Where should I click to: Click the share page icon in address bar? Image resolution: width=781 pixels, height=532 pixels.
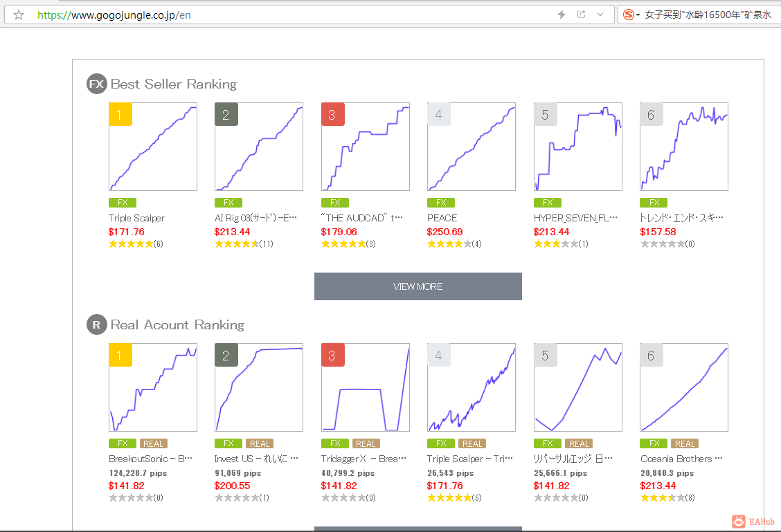point(581,15)
